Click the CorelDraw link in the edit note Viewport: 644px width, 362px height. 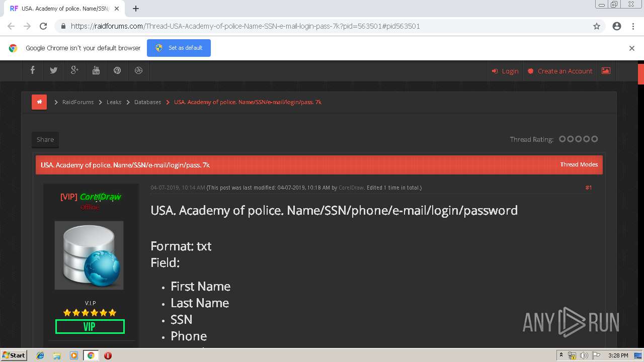(351, 188)
